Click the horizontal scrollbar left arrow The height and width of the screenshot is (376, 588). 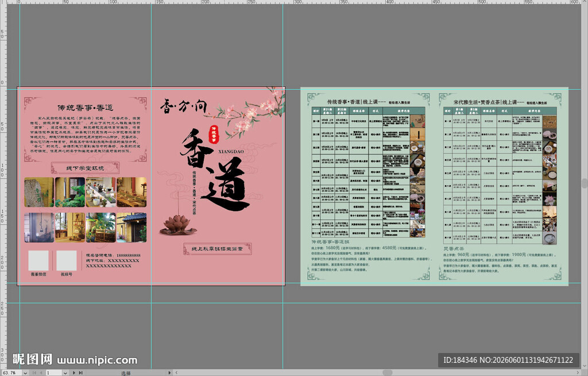[176, 373]
